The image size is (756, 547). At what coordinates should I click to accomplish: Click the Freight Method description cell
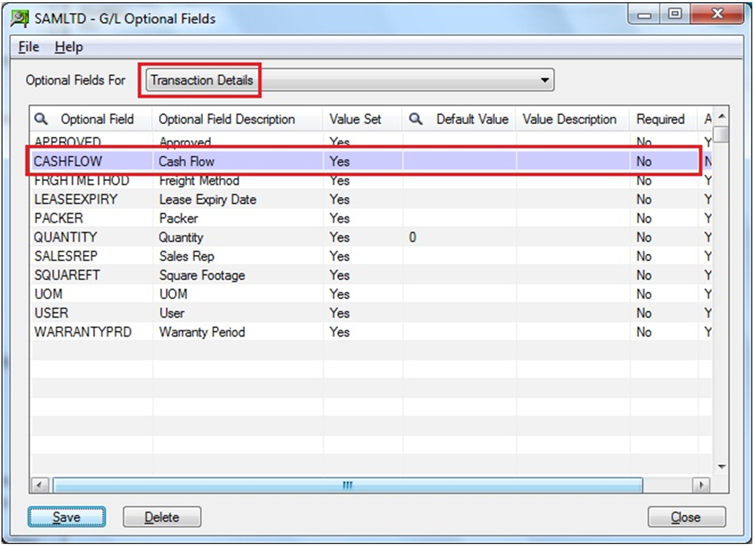pos(238,181)
